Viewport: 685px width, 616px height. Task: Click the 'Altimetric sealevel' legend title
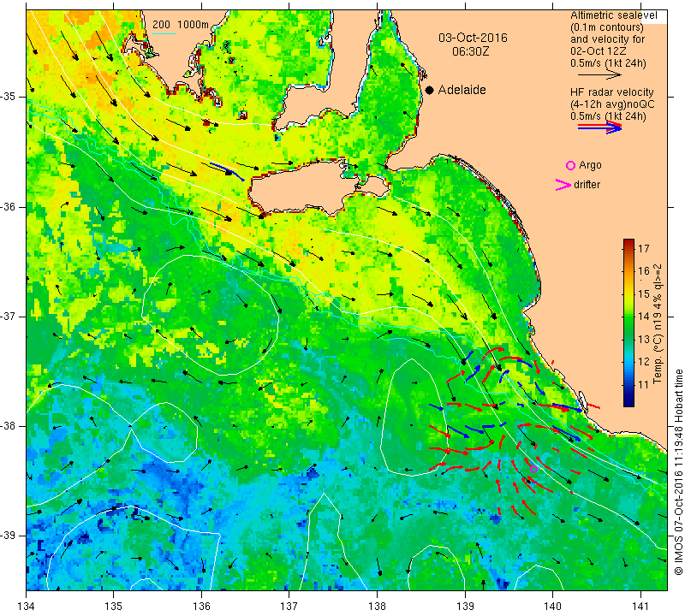[613, 15]
